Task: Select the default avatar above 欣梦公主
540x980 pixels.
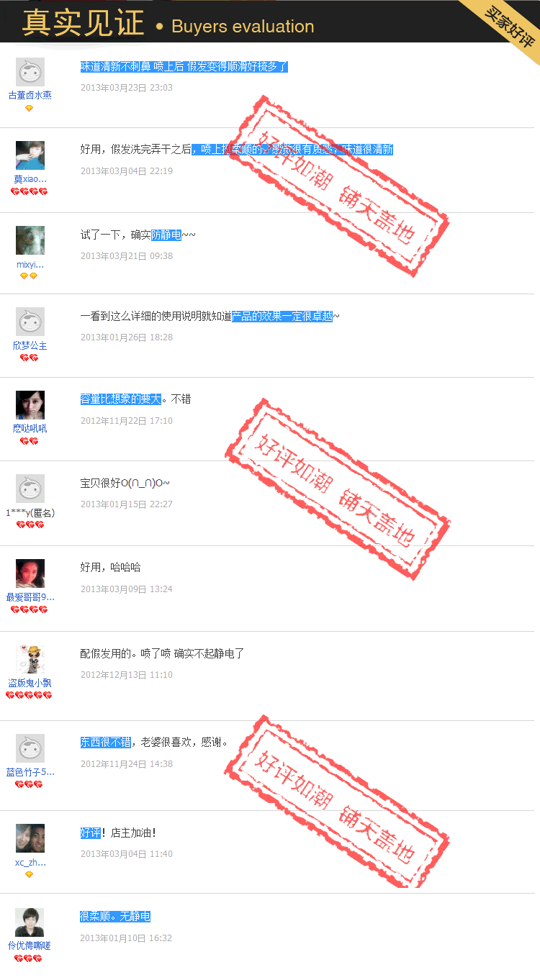Action: point(30,322)
